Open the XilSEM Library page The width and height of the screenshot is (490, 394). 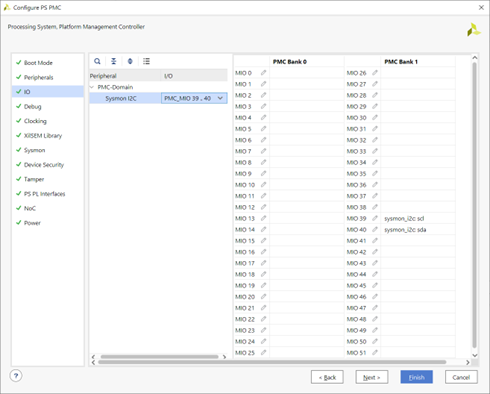point(43,135)
